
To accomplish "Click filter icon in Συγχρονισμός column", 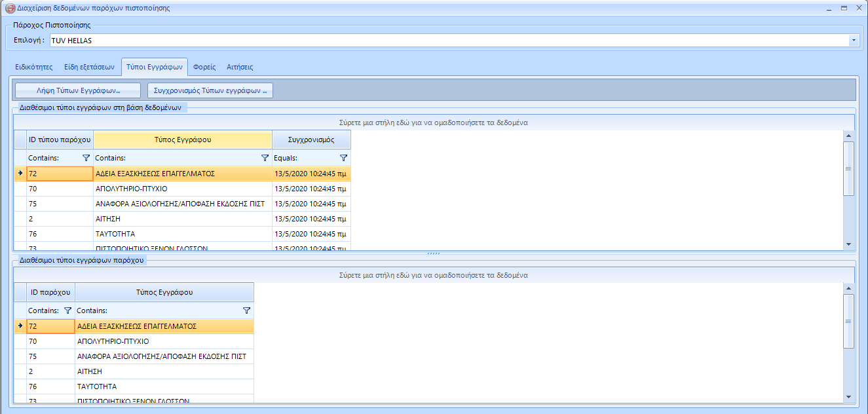I will coord(343,158).
